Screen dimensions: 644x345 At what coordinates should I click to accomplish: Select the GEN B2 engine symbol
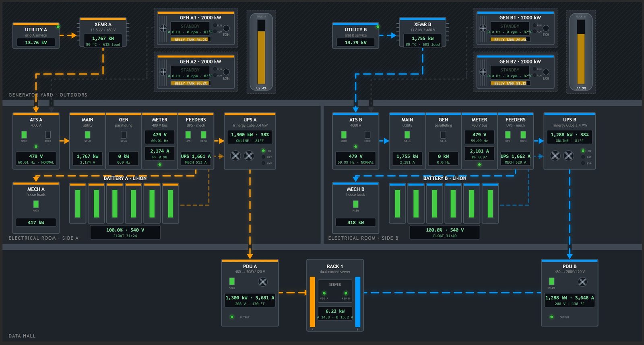tap(483, 72)
